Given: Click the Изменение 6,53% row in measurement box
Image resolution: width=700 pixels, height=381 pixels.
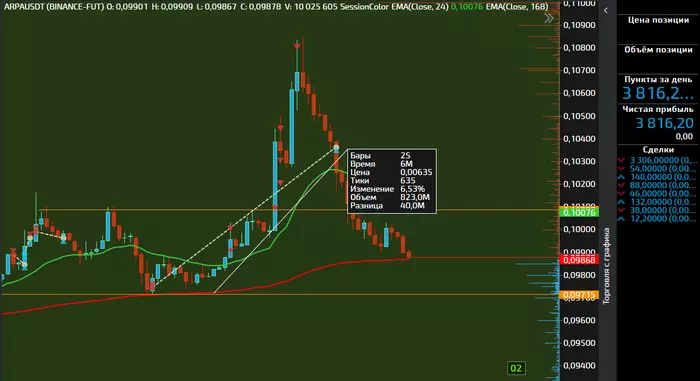Looking at the screenshot, I should pos(392,189).
